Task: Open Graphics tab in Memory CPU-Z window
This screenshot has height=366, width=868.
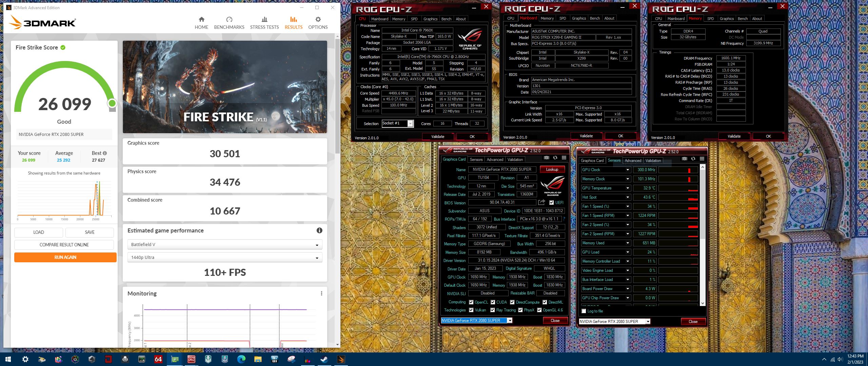Action: (x=727, y=19)
